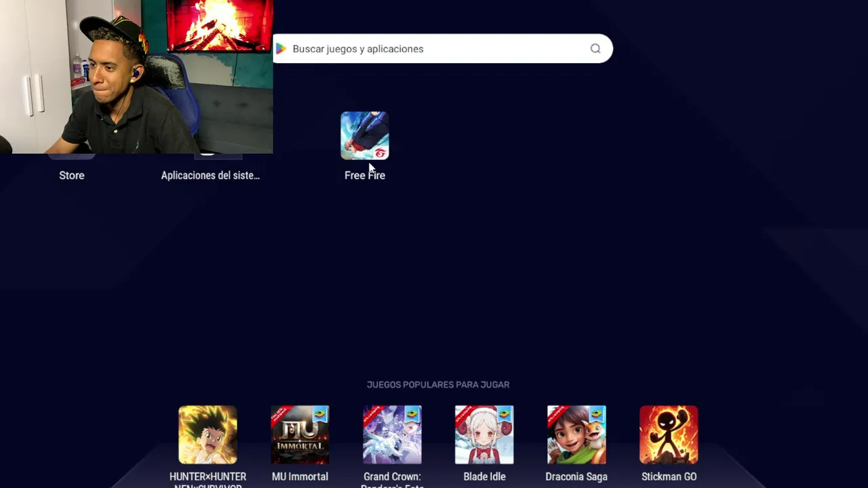Click the JUEGOS POPULARES PARA JUGAR heading

coord(438,384)
